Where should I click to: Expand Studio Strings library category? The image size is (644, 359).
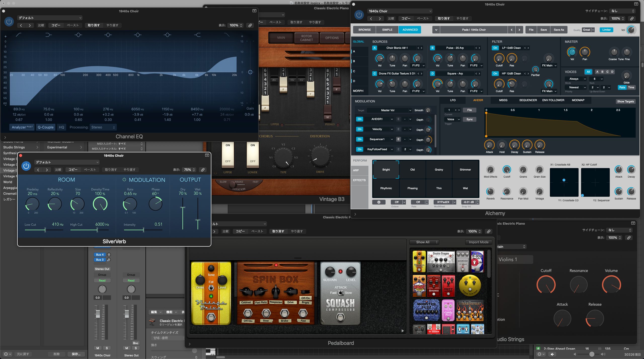37,147
